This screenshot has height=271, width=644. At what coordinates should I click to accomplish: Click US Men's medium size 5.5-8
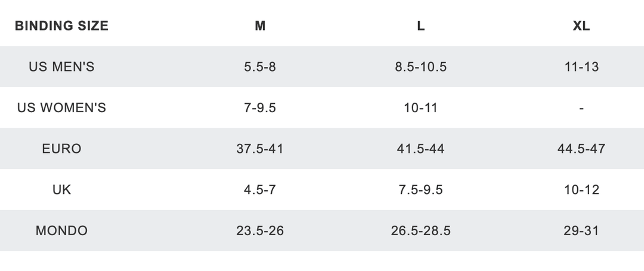click(x=260, y=67)
